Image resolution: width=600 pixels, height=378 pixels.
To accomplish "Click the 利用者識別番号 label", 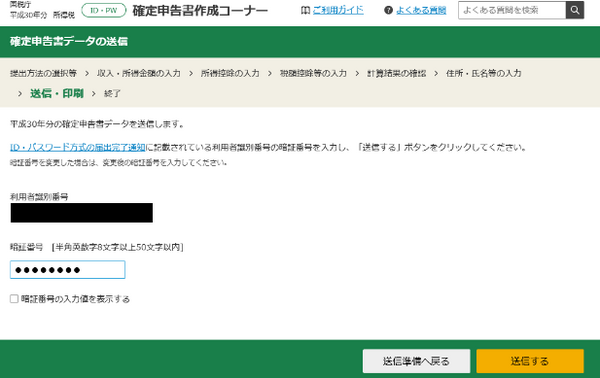I will [x=39, y=197].
